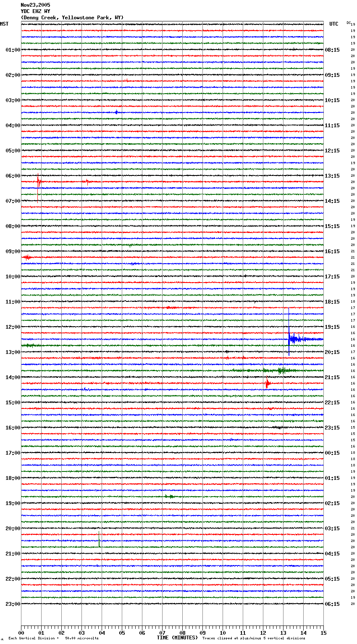The height and width of the screenshot is (644, 357).
Task: Select the "05:00" MST time label
Action: (13, 151)
